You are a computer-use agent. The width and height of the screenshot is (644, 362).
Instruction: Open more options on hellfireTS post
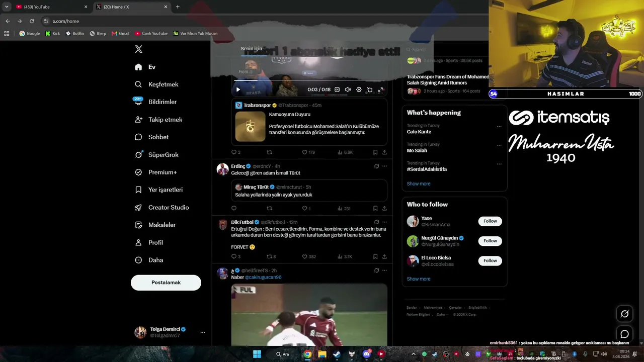pos(385,270)
